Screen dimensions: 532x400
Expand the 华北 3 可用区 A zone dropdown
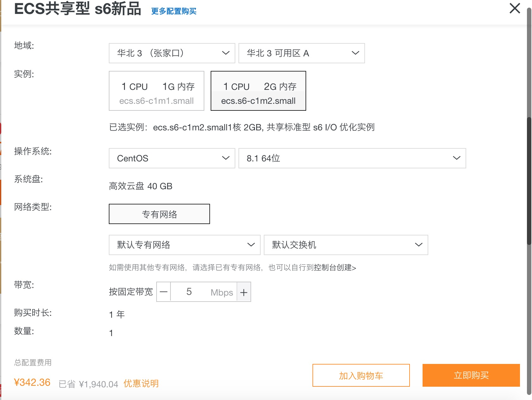click(301, 53)
